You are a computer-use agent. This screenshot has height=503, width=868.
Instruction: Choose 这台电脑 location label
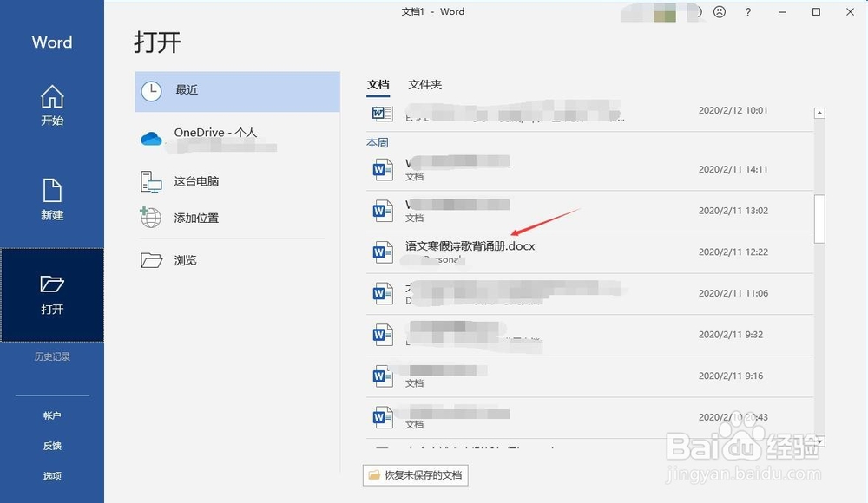coord(196,181)
